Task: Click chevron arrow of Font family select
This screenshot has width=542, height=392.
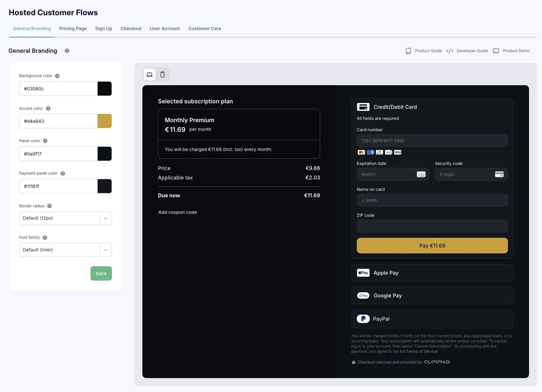Action: pyautogui.click(x=106, y=250)
